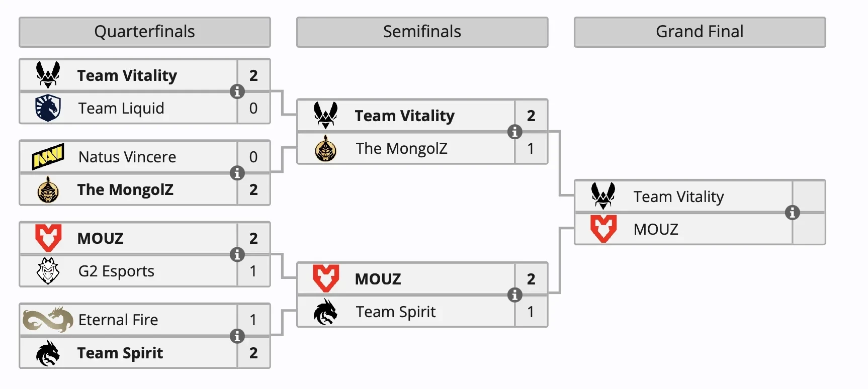Open Natus Vincere team link
868x389 pixels.
click(x=127, y=157)
